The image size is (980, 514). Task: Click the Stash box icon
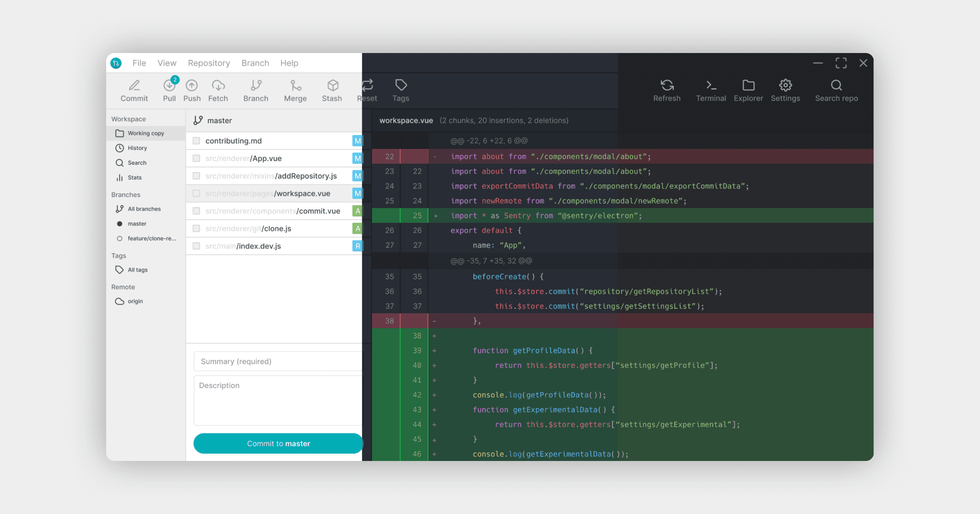tap(332, 86)
